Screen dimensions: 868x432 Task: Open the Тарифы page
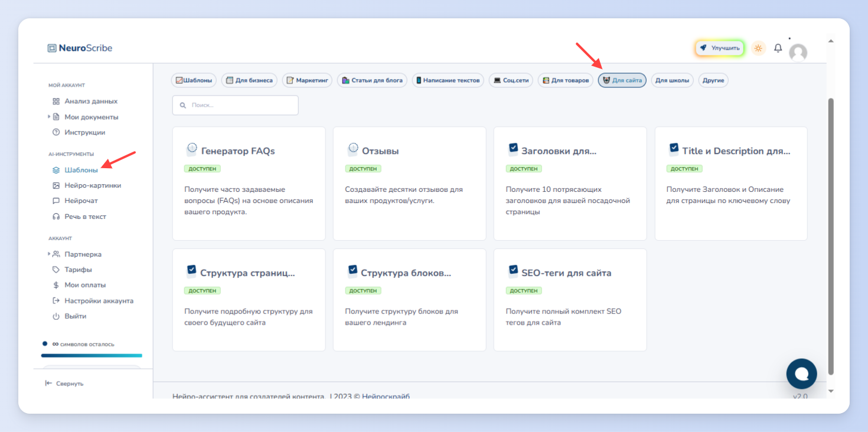click(78, 270)
